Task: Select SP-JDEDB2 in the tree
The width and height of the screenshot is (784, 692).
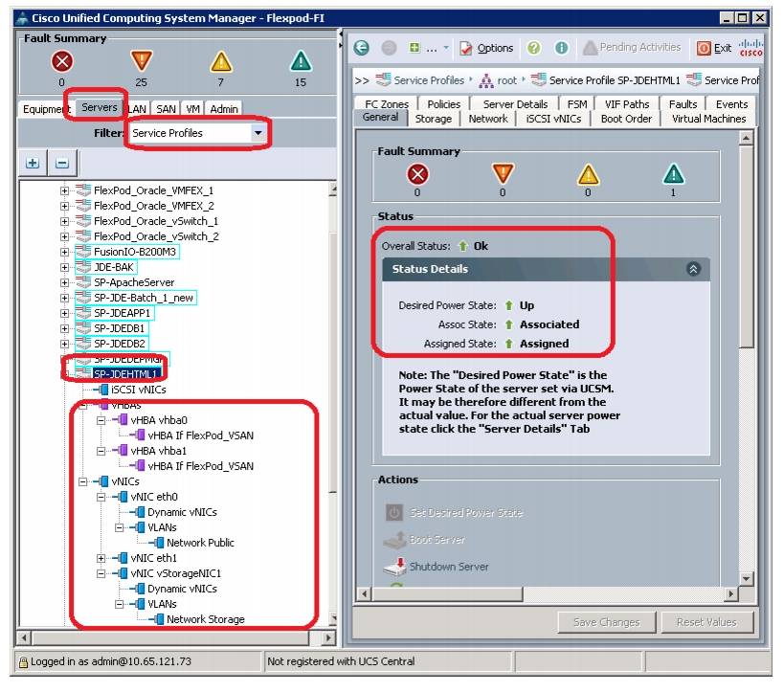Action: (120, 344)
